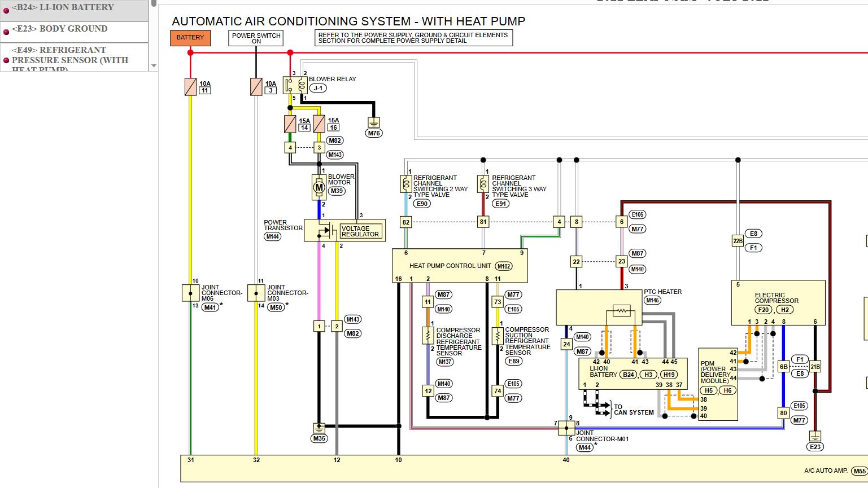The image size is (868, 488).
Task: Select E49 REFRIGERANT PRESSURE SENSOR sidebar entry
Action: pos(74,58)
